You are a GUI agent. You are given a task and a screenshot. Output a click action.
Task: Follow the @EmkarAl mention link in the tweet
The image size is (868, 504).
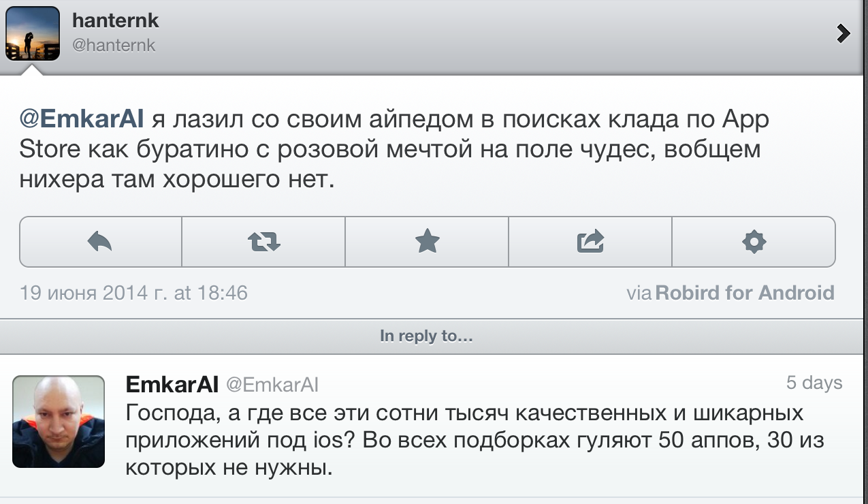tap(82, 119)
